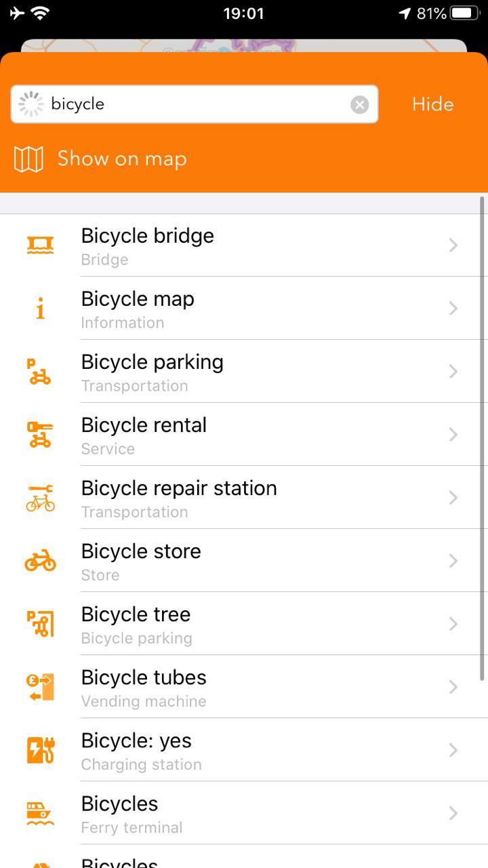Tap the charging station icon
Image resolution: width=488 pixels, height=868 pixels.
click(41, 750)
